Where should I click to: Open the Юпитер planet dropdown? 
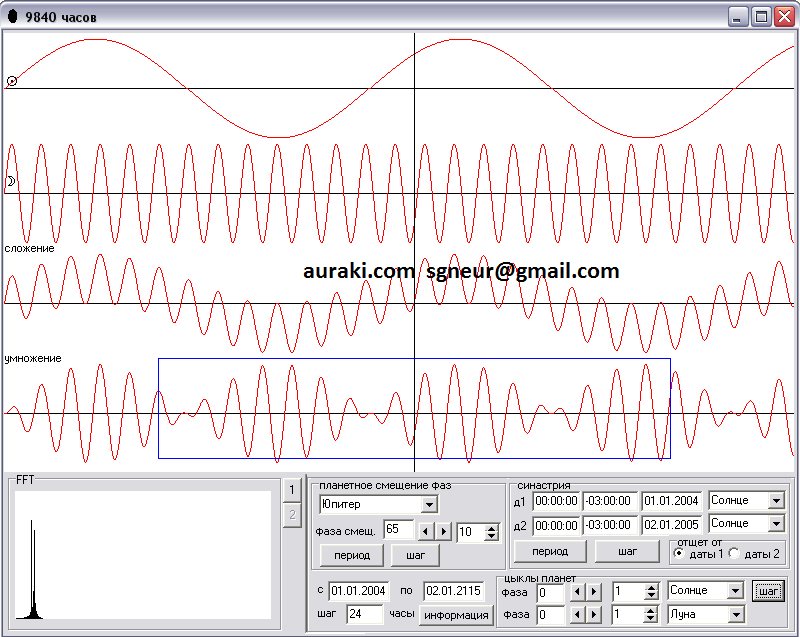tap(429, 505)
